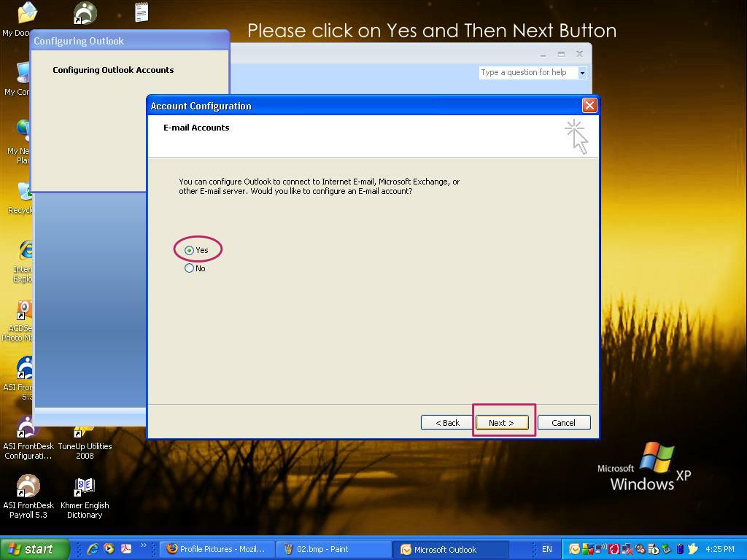Click the blue battery tray icon
Screen dimensions: 747x560
click(x=681, y=549)
